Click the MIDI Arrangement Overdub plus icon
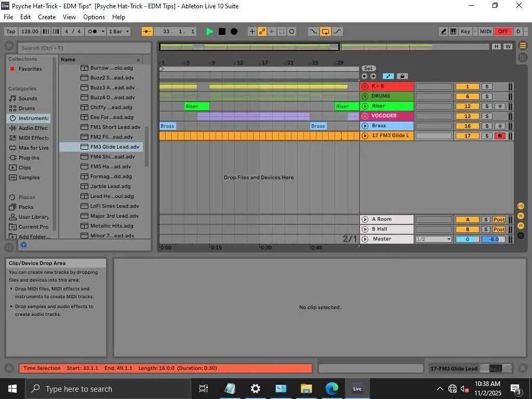The height and width of the screenshot is (399, 532). click(252, 32)
